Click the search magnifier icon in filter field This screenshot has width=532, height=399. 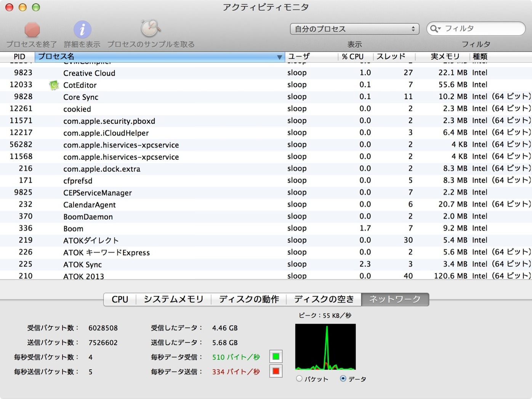435,29
